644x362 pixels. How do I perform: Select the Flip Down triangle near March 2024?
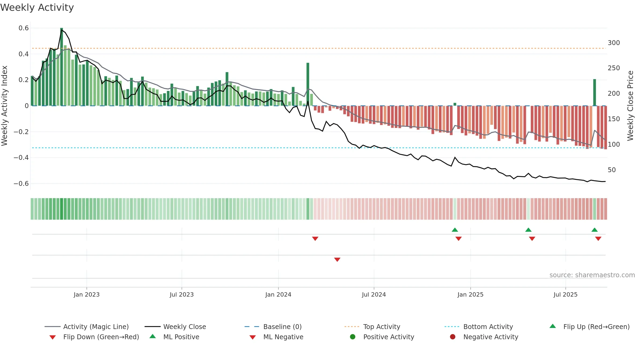315,239
